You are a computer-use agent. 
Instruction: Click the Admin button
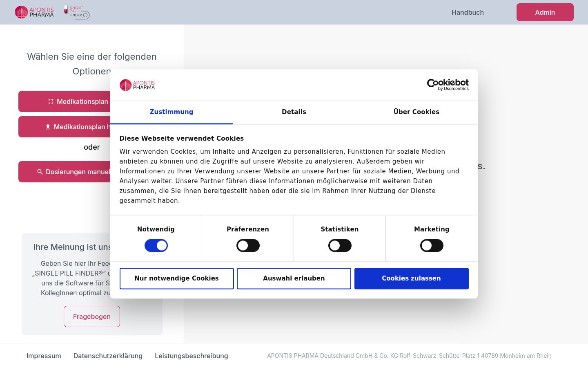coord(545,12)
